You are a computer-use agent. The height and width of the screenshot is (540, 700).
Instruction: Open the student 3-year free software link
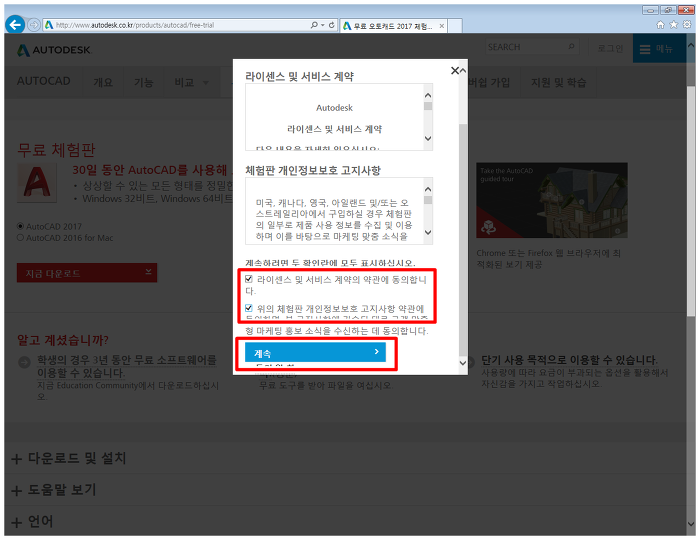click(x=126, y=366)
